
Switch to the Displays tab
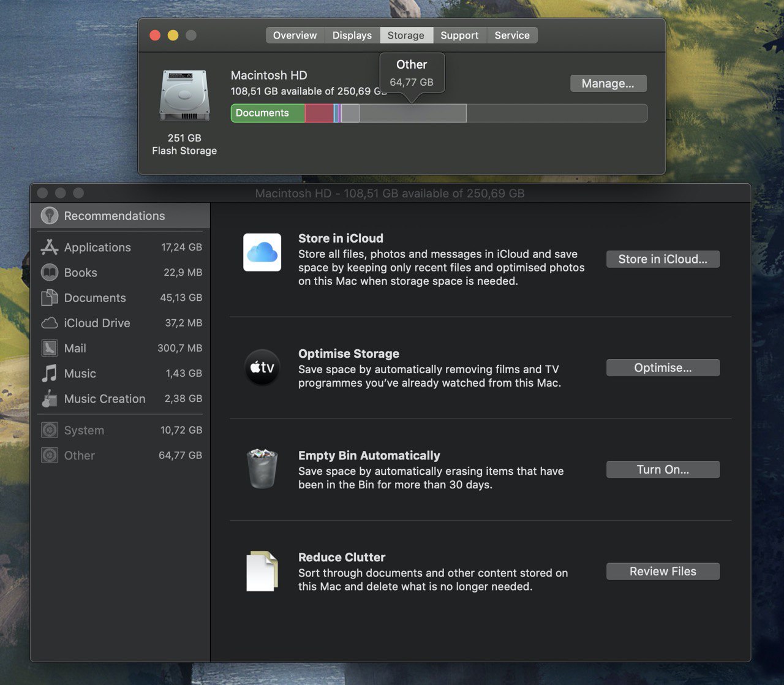tap(352, 36)
